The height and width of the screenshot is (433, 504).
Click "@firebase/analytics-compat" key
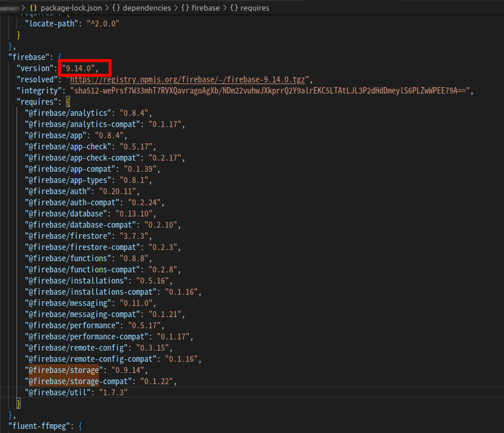coord(82,124)
